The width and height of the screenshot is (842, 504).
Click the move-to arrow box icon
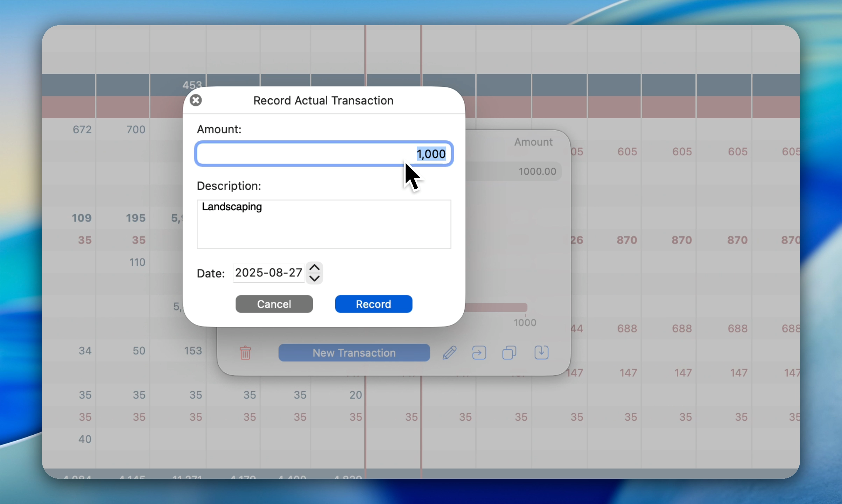pyautogui.click(x=479, y=352)
